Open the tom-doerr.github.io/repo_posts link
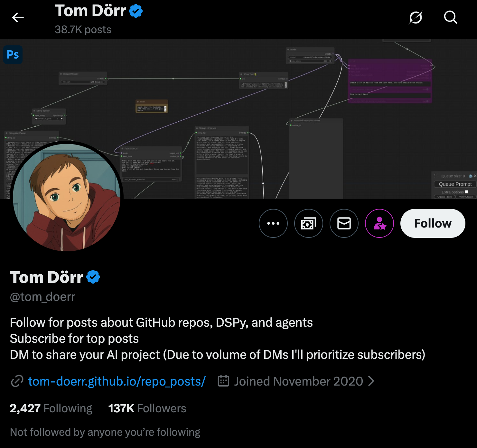Image resolution: width=477 pixels, height=448 pixels. coord(117,381)
